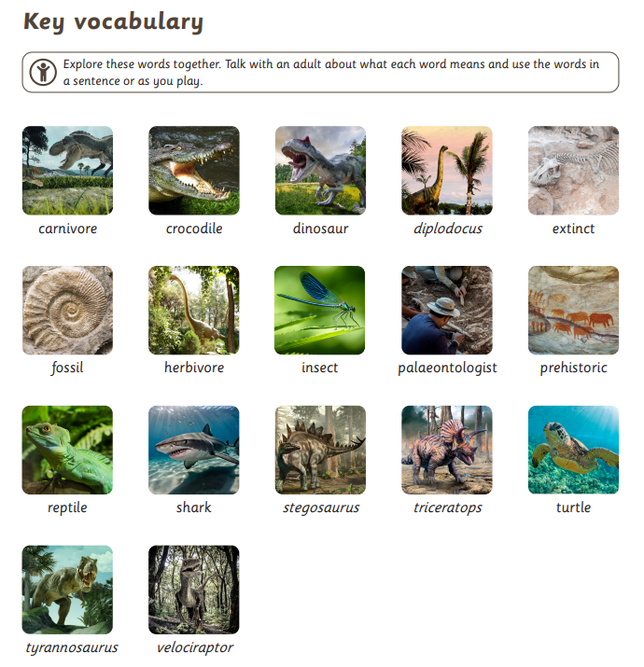Choose the triceratops picture

(447, 450)
